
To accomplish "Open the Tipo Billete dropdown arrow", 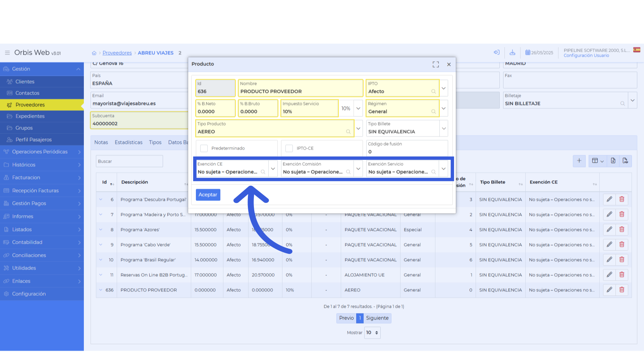I will click(444, 128).
